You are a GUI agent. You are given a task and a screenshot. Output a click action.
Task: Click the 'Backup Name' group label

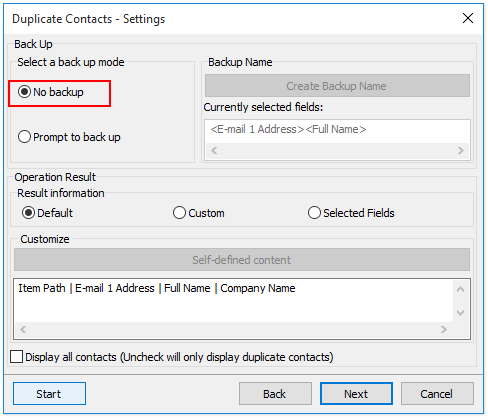(240, 62)
